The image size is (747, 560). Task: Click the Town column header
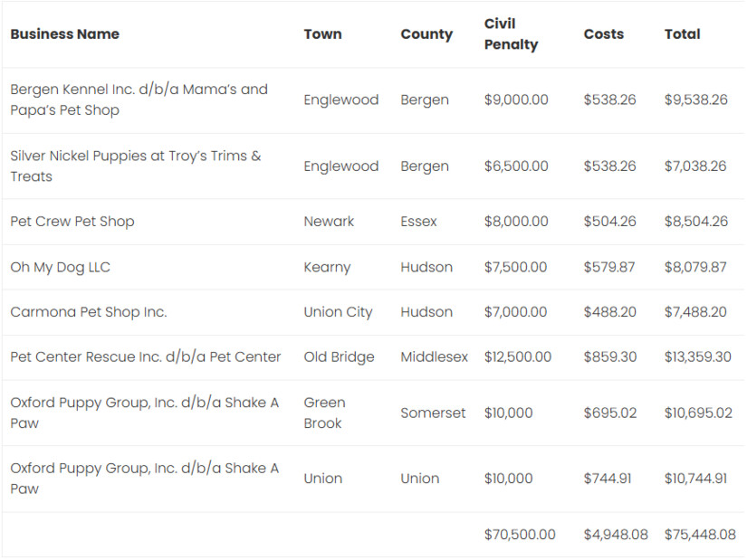[x=322, y=34]
